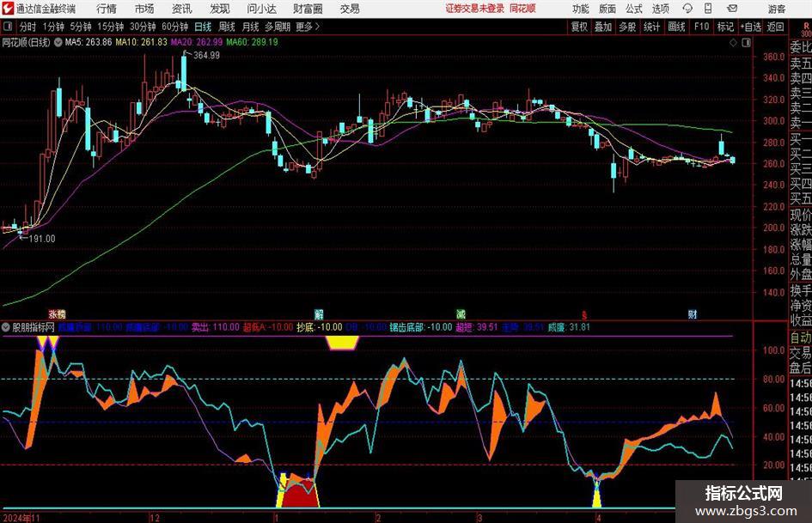Open the 市场 menu
Image resolution: width=812 pixels, height=523 pixels.
[144, 9]
